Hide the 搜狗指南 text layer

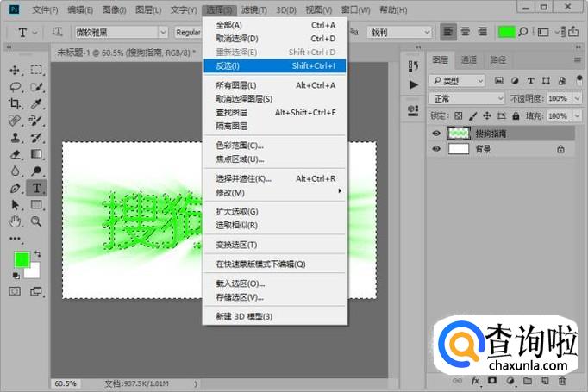(436, 134)
